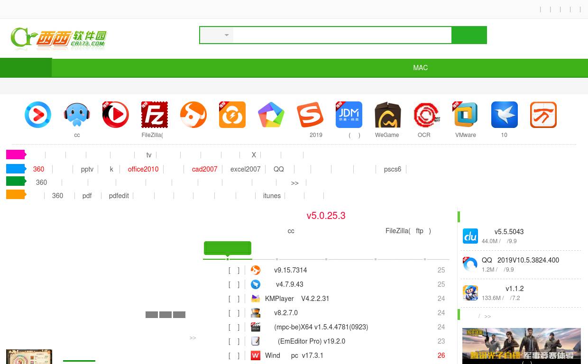Click the orange category tag
Viewport: 588px width, 364px height.
pos(16,194)
